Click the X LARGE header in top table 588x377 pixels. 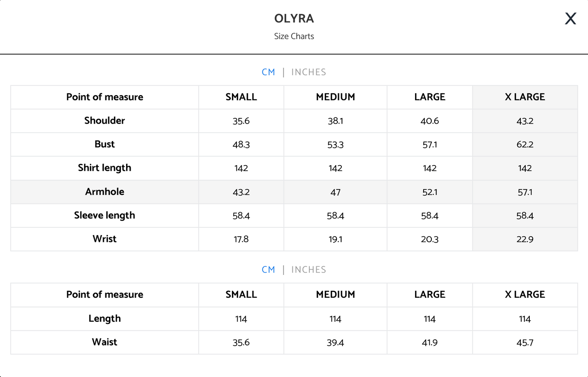click(525, 97)
